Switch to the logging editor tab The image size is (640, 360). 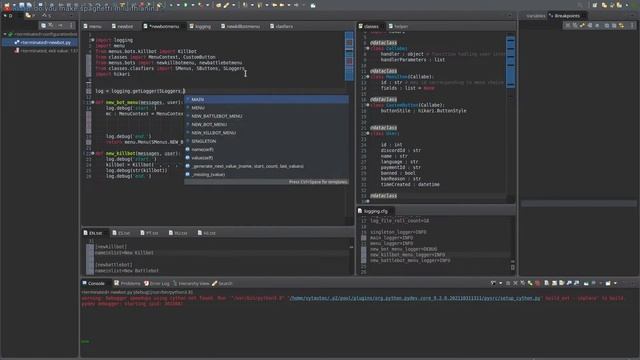pyautogui.click(x=200, y=26)
